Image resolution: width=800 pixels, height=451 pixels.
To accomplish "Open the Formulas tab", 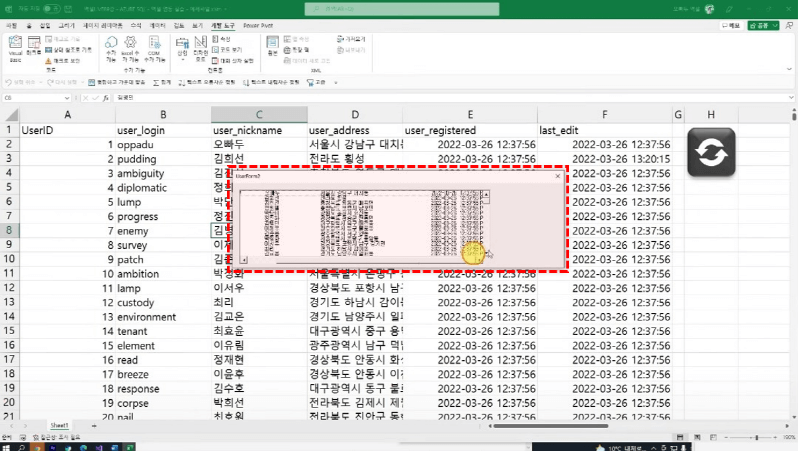I will [x=136, y=26].
